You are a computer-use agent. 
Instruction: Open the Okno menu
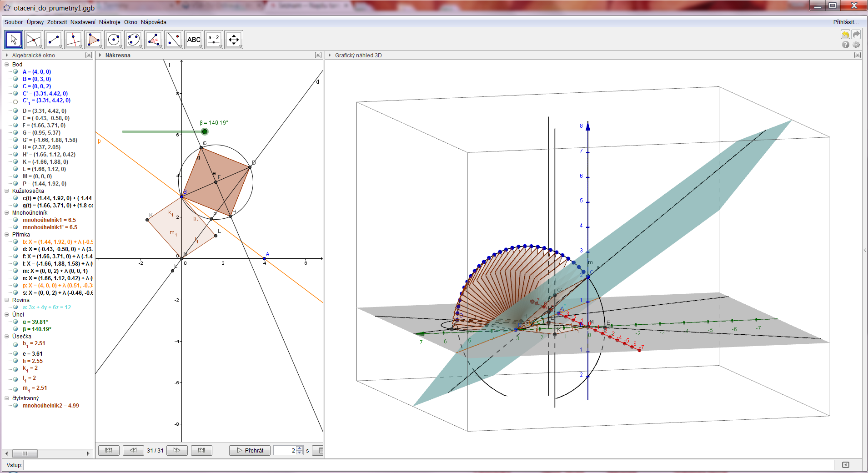pos(130,22)
